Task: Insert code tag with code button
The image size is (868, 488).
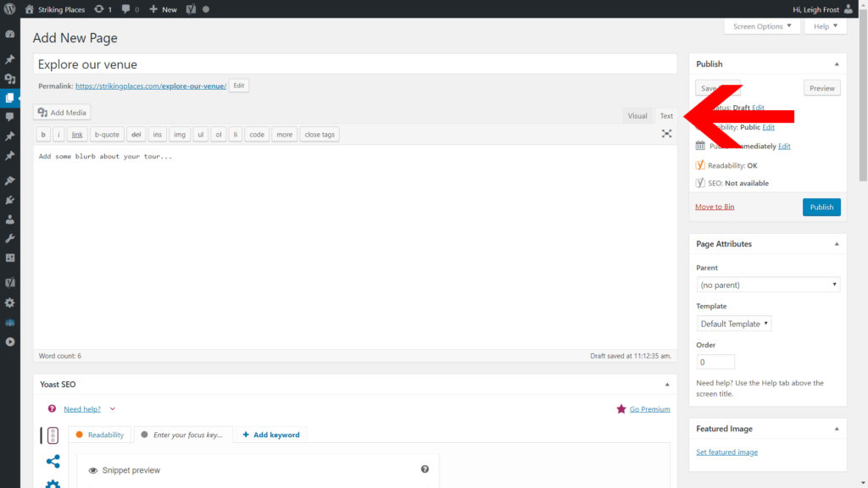Action: click(257, 135)
